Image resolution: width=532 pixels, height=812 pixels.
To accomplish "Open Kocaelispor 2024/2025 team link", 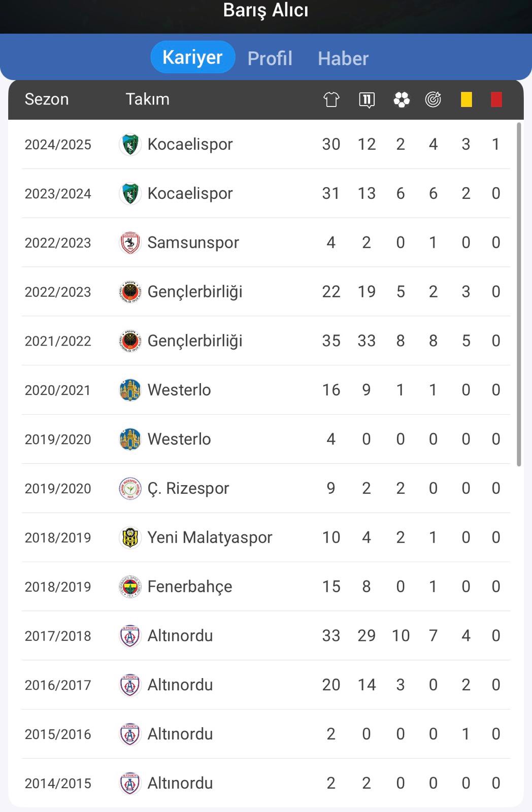I will (190, 144).
